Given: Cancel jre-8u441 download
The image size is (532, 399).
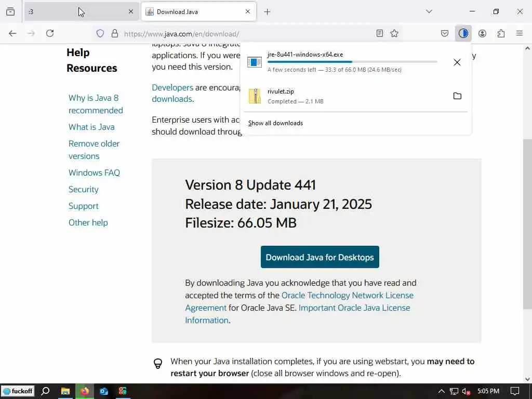Looking at the screenshot, I should pos(457,62).
